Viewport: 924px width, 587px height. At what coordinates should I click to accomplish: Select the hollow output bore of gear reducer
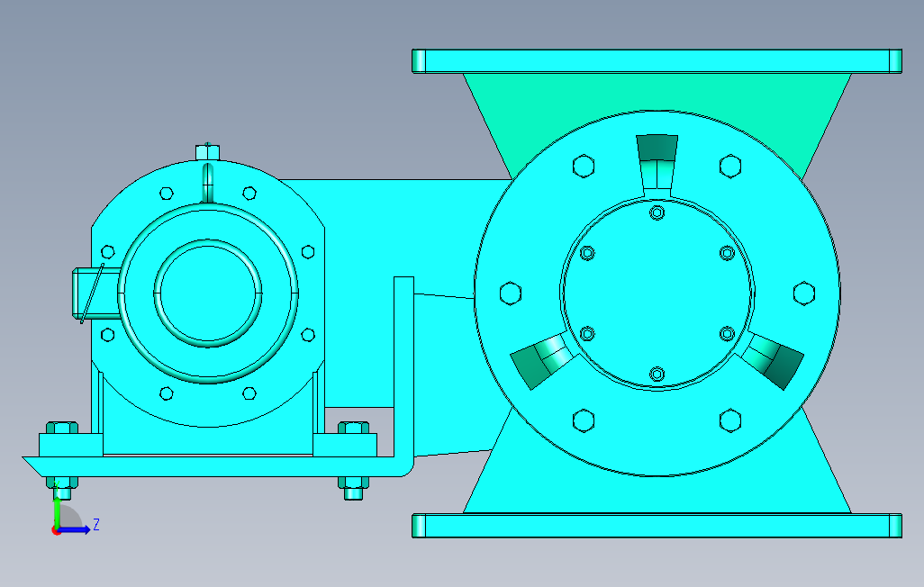(207, 293)
